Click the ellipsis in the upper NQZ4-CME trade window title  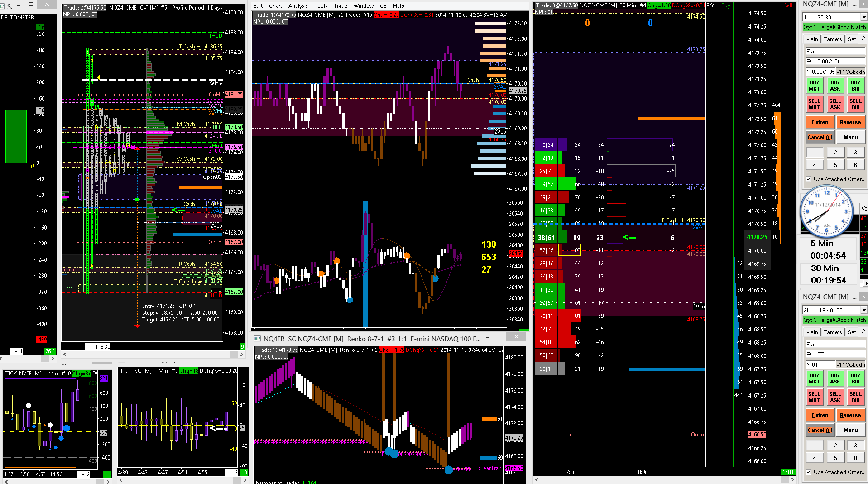click(x=854, y=4)
